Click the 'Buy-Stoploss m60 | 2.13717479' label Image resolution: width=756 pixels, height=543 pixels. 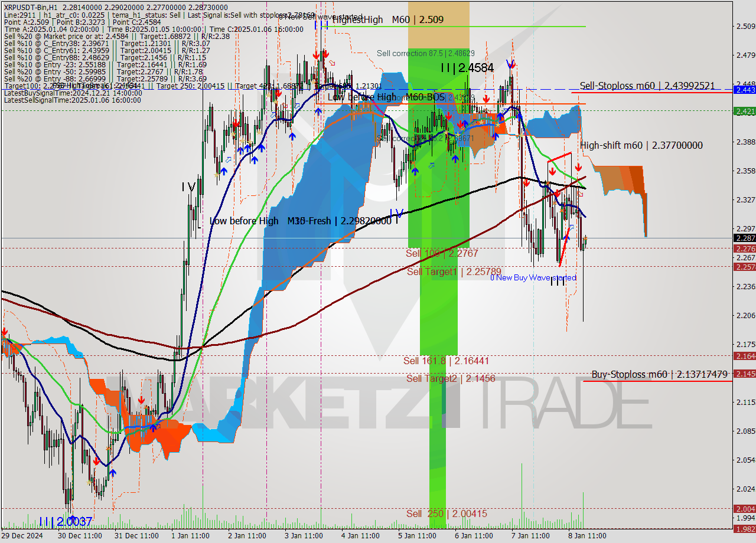tap(659, 375)
